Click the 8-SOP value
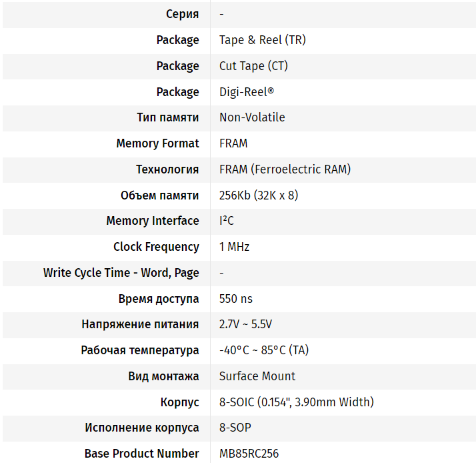This screenshot has width=476, height=463. [x=235, y=428]
